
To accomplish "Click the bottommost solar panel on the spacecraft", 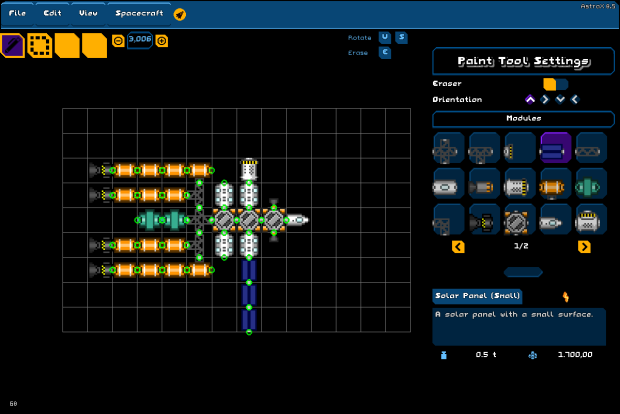I will 249,319.
